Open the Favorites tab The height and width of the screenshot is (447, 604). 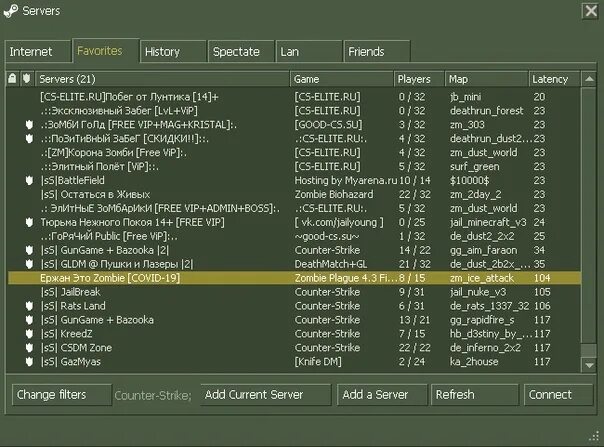coord(106,50)
